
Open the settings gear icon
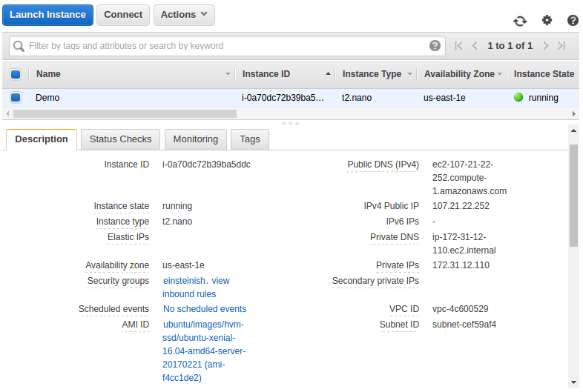coord(547,20)
